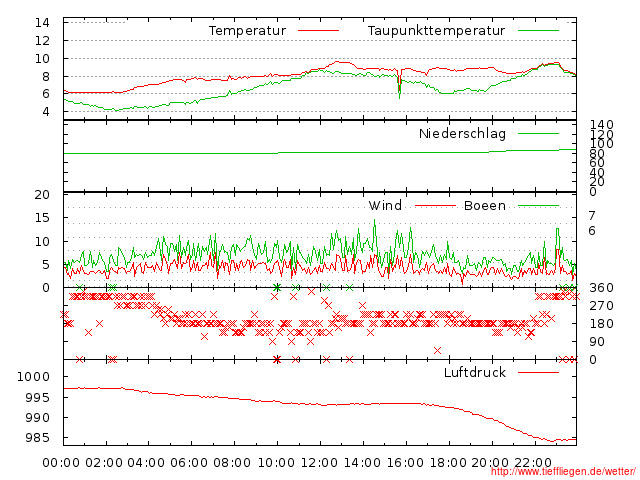
Task: Click the 14:00 time axis label
Action: (x=362, y=463)
